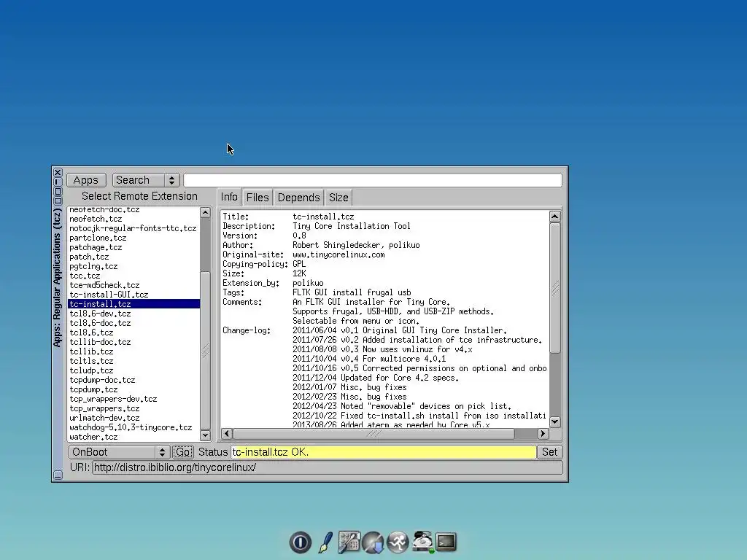Select tcp_wrappers.tcz extension
The width and height of the screenshot is (747, 560).
[133, 408]
